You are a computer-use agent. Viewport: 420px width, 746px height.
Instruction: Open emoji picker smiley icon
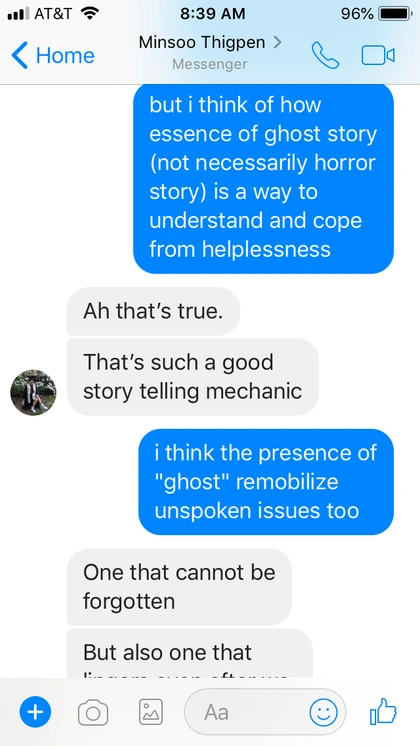click(323, 713)
